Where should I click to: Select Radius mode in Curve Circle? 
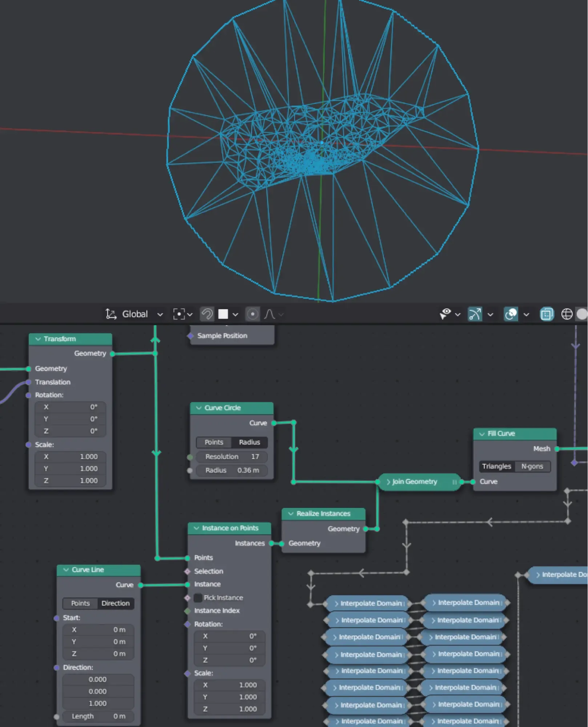249,442
